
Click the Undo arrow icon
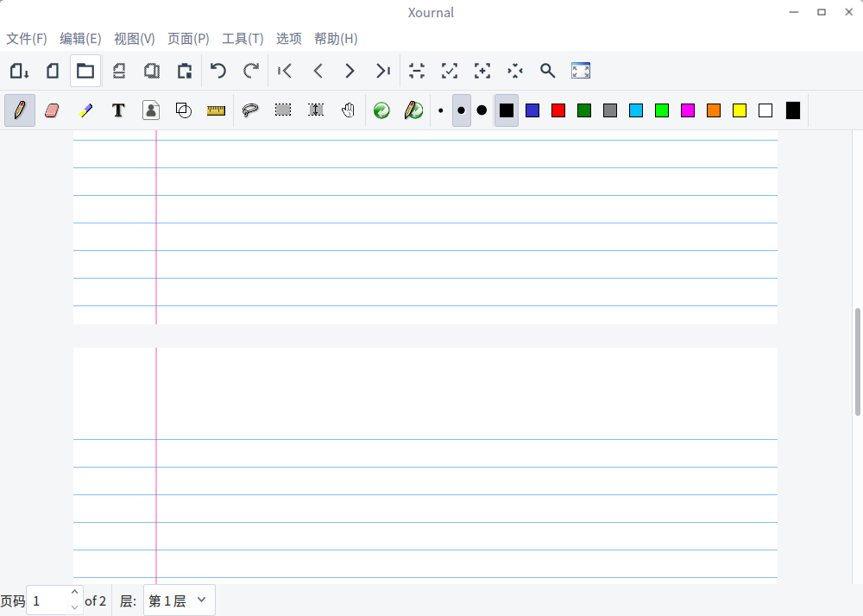click(218, 71)
